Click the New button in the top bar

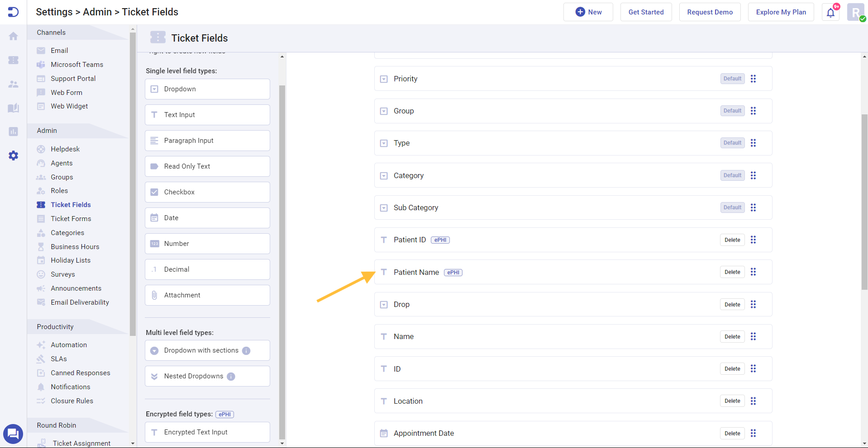pyautogui.click(x=588, y=12)
